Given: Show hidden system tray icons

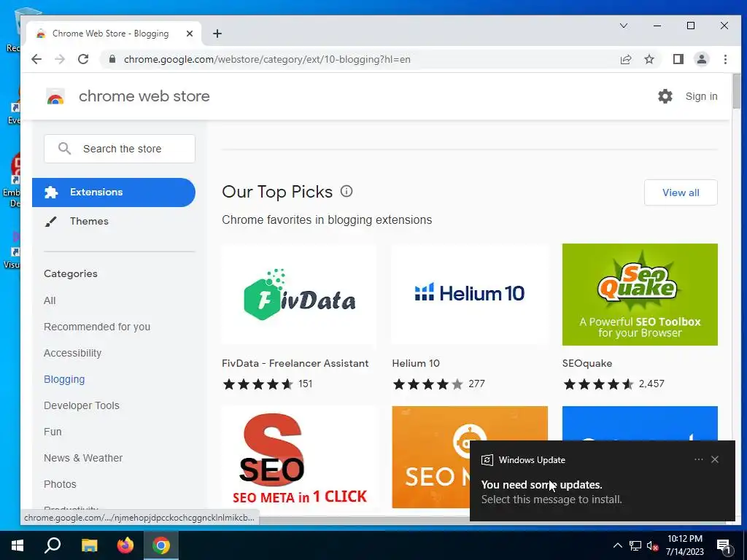Looking at the screenshot, I should click(617, 545).
